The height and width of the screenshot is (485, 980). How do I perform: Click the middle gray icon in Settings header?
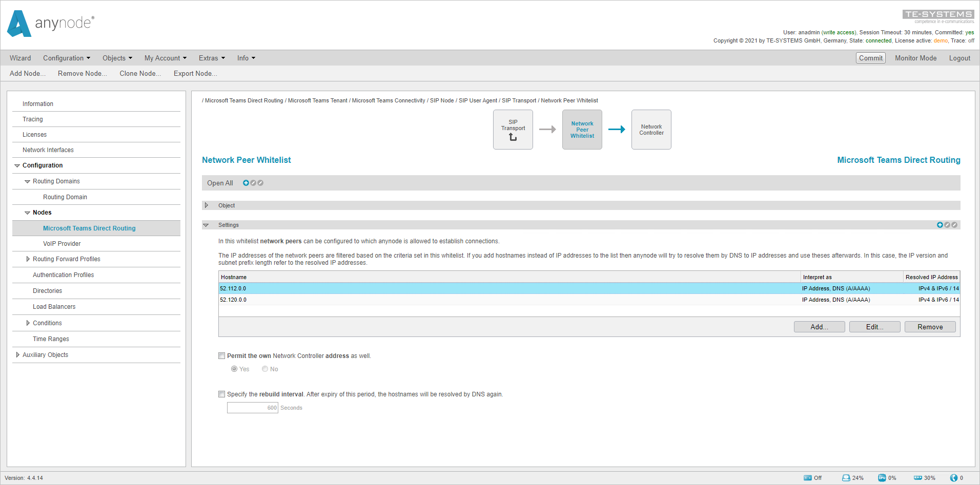tap(947, 225)
